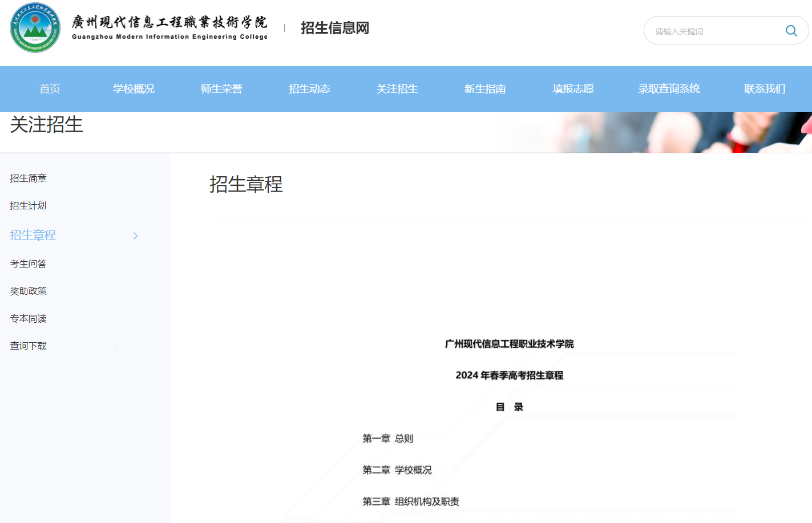
Task: Open the 新生指南 freshman guide
Action: tap(485, 89)
